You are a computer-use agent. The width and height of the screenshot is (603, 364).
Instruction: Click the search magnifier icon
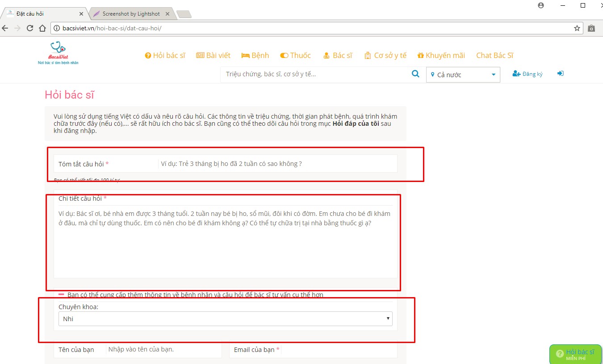(x=415, y=74)
